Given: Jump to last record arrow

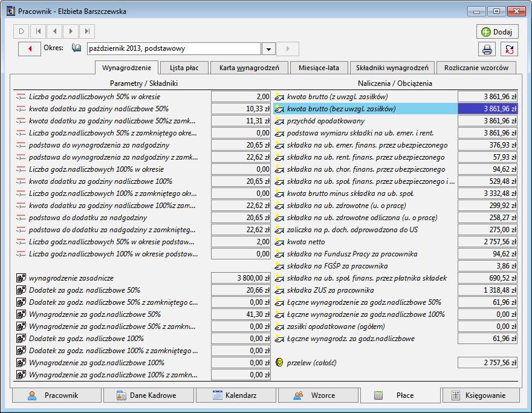Looking at the screenshot, I should pos(87,31).
